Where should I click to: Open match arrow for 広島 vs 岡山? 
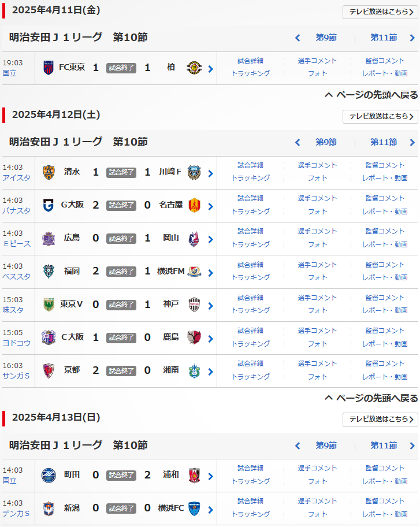tap(211, 239)
